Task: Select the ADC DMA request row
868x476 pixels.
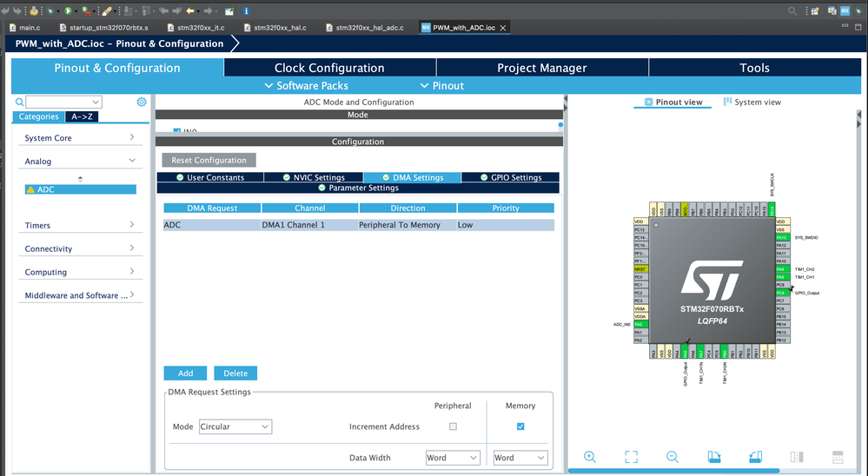Action: point(359,225)
